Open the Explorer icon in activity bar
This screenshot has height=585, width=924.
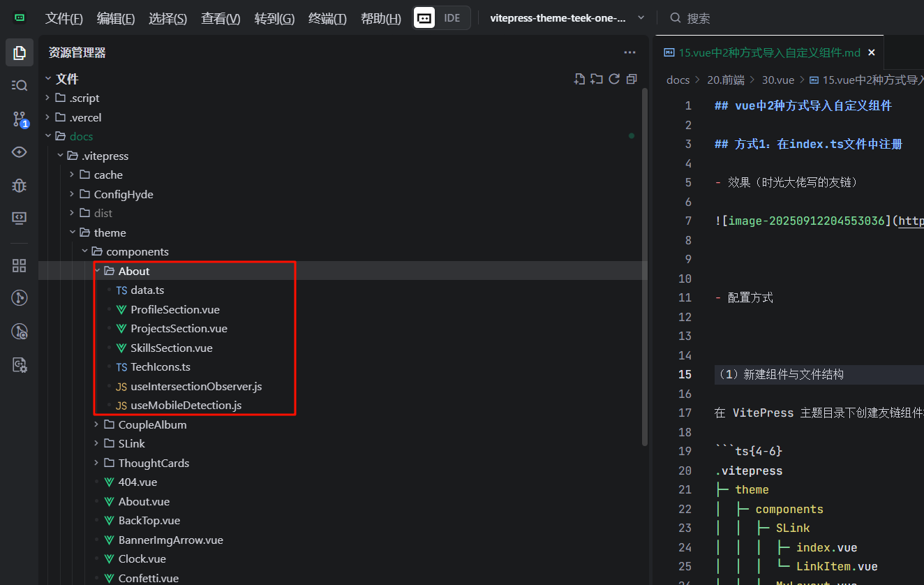(20, 52)
